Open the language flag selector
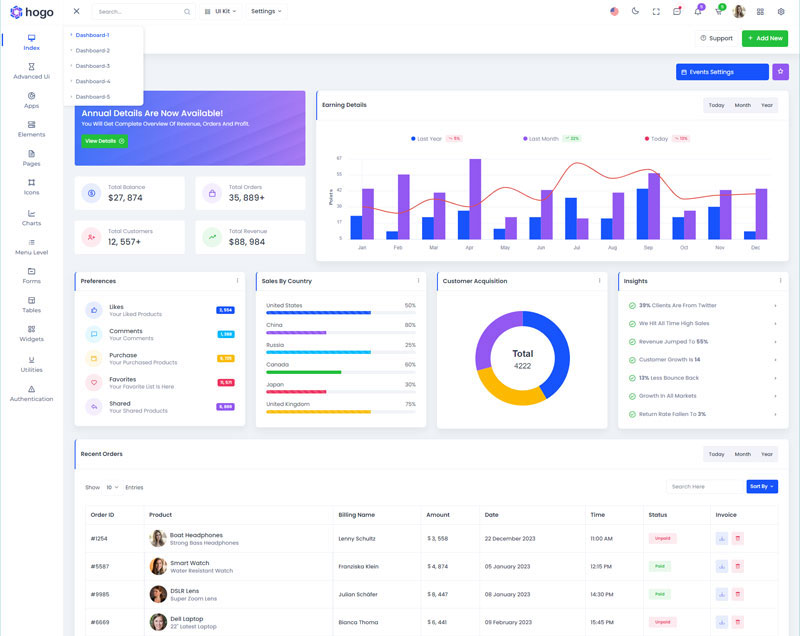The width and height of the screenshot is (800, 636). pyautogui.click(x=614, y=12)
